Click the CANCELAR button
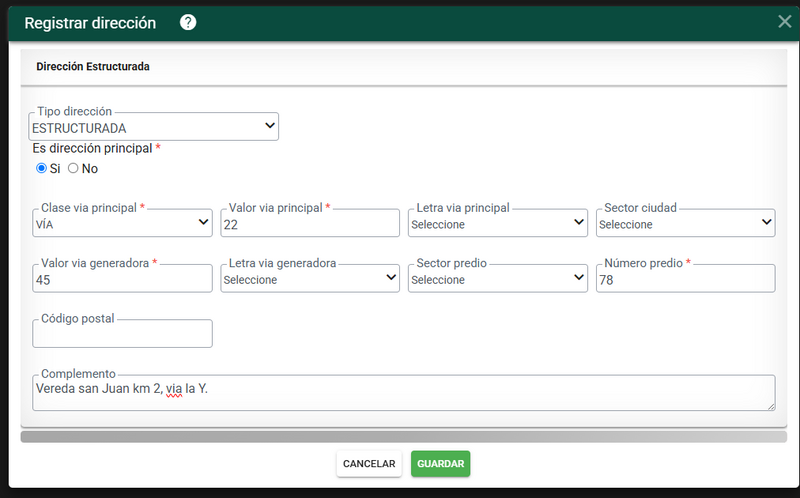The height and width of the screenshot is (498, 800). click(x=369, y=464)
